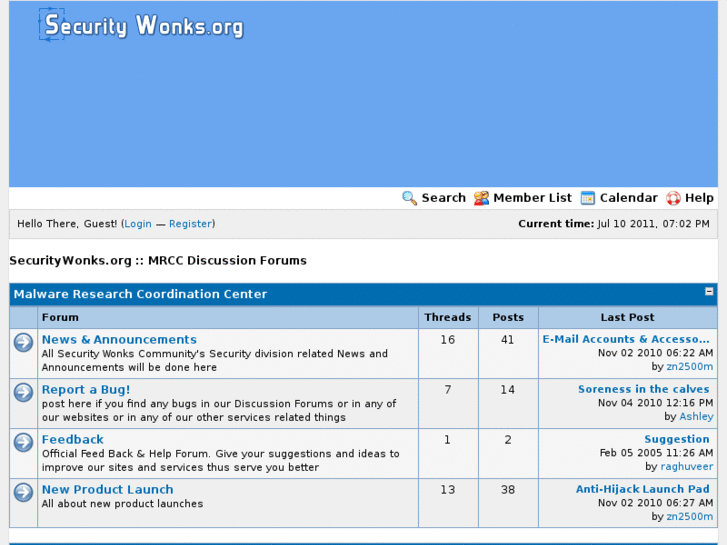This screenshot has height=545, width=727.
Task: Click the thread count 16
Action: pyautogui.click(x=447, y=340)
